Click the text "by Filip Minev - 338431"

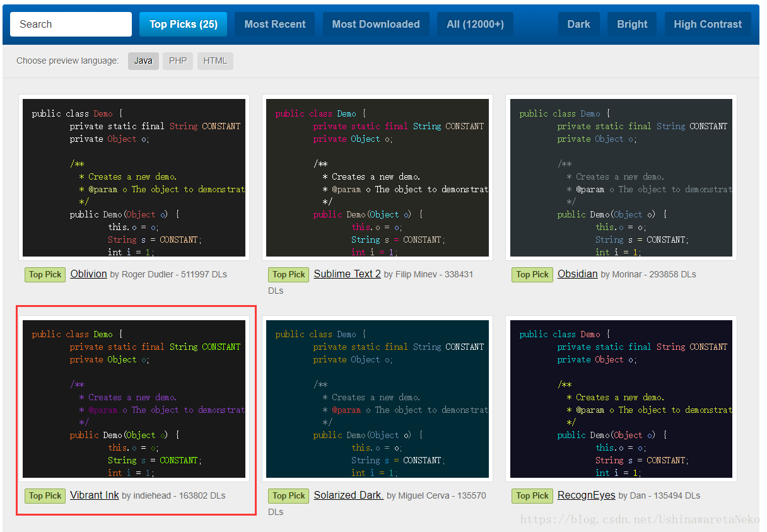click(x=428, y=275)
